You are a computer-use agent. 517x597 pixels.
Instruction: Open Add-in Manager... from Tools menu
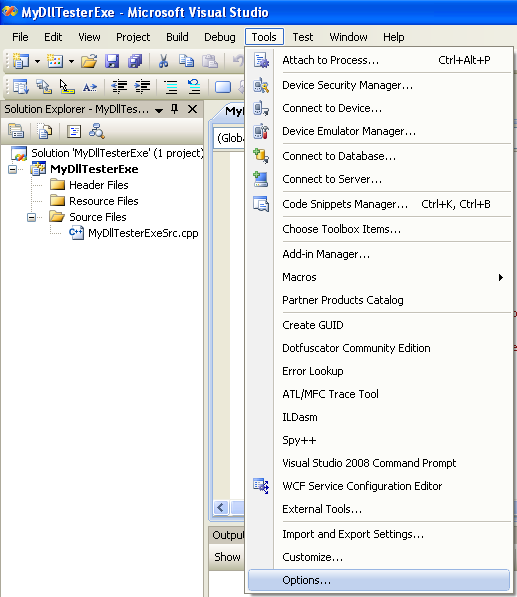[x=379, y=254]
